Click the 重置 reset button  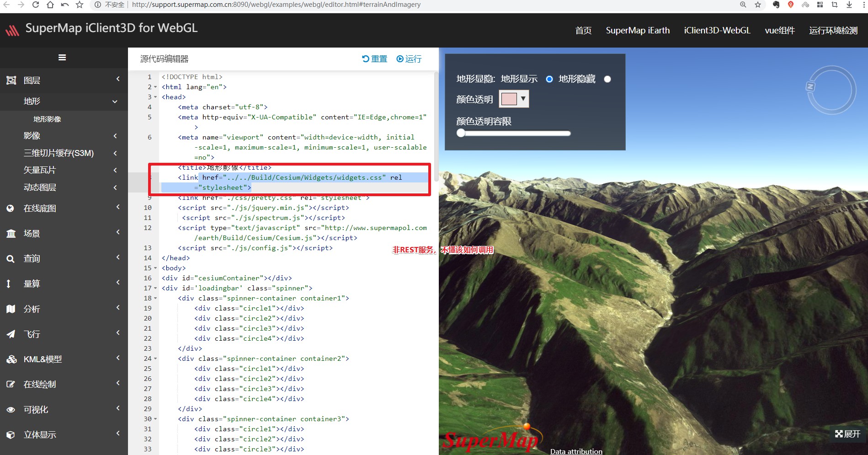pyautogui.click(x=374, y=59)
